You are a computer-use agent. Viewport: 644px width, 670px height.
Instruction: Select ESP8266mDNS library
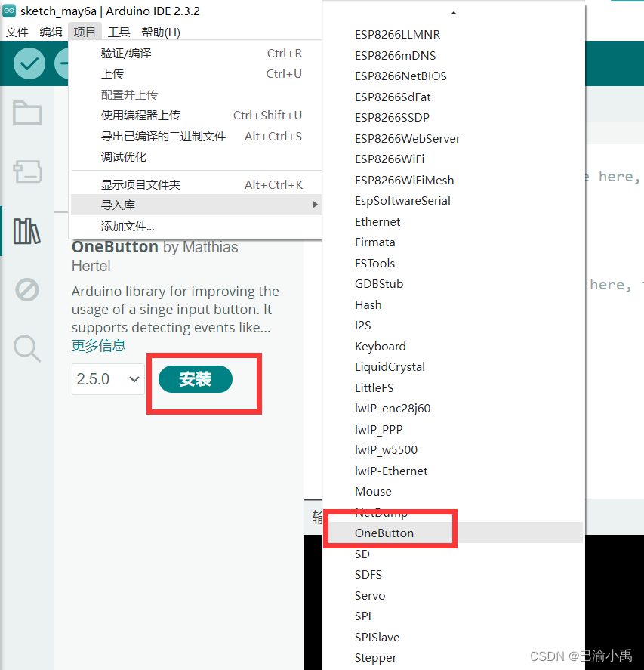pos(454,56)
